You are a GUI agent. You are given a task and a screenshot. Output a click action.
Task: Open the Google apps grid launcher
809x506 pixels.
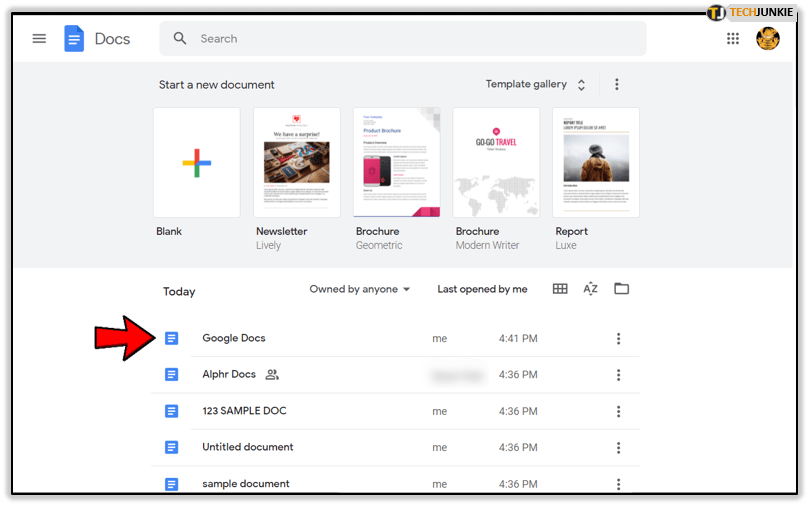click(733, 39)
